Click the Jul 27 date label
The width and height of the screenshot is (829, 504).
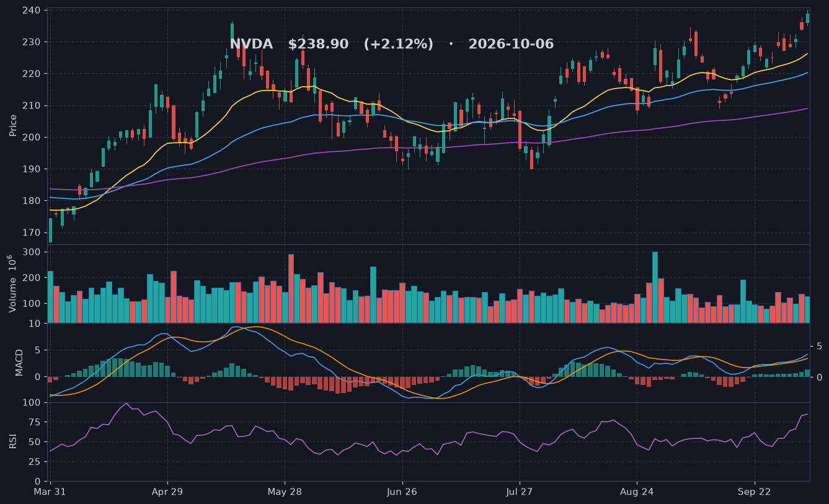click(x=519, y=491)
